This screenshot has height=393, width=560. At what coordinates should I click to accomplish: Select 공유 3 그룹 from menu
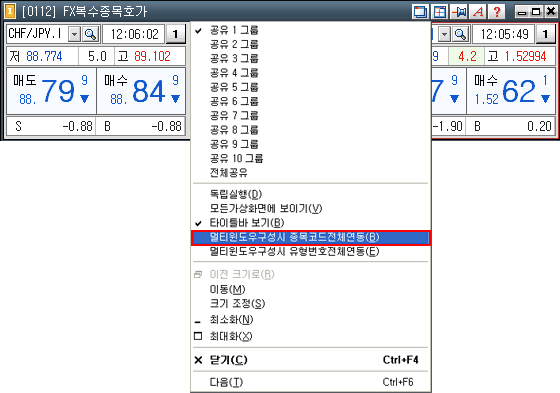pos(310,59)
